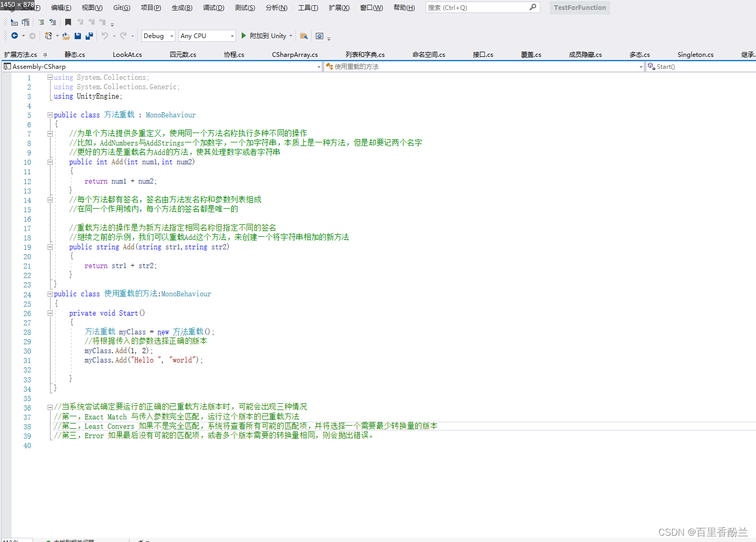Viewport: 756px width, 542px height.
Task: Click the window icon after find in files
Action: click(320, 35)
